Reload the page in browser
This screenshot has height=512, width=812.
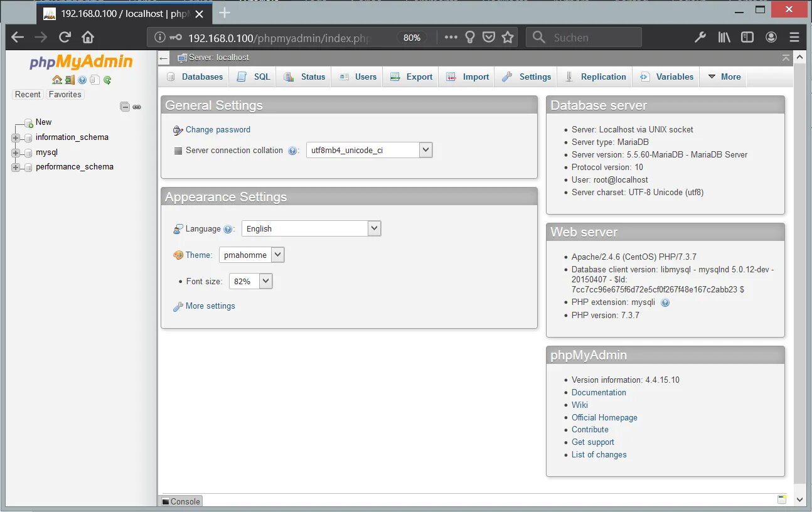(65, 37)
